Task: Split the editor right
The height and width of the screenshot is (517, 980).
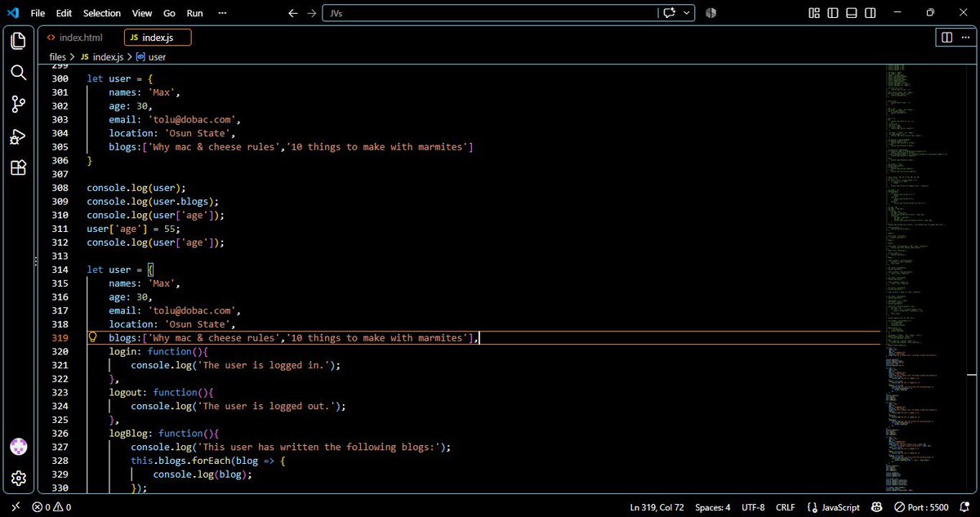Action: [947, 38]
